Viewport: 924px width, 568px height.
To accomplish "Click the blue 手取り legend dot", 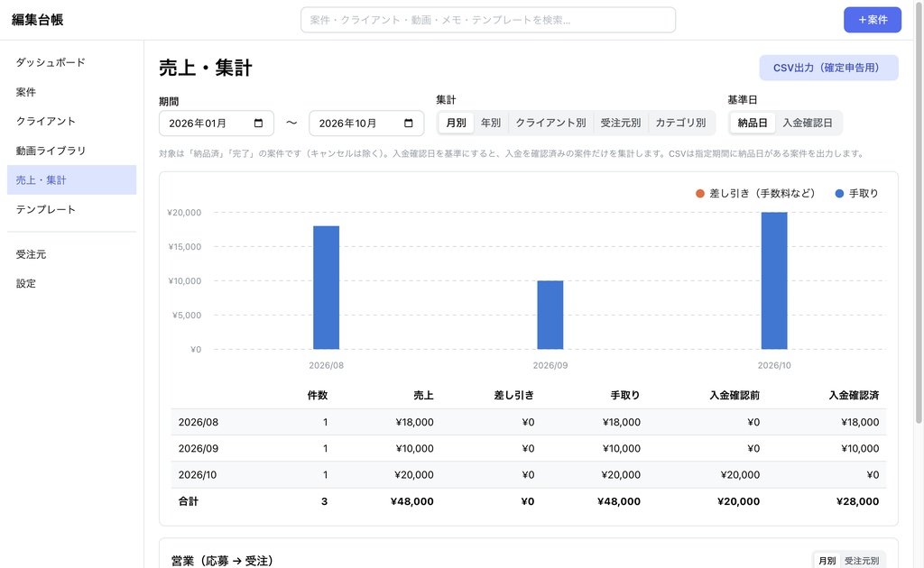I will click(x=839, y=194).
